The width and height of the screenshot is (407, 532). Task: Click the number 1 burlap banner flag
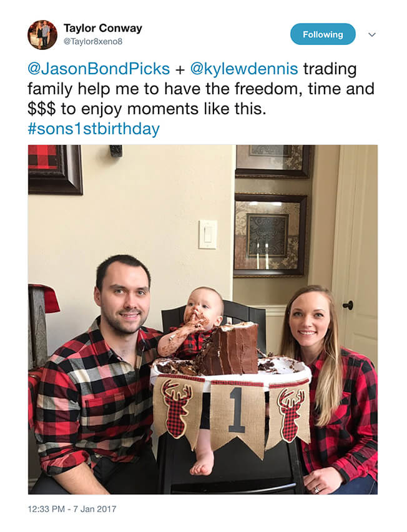237,416
